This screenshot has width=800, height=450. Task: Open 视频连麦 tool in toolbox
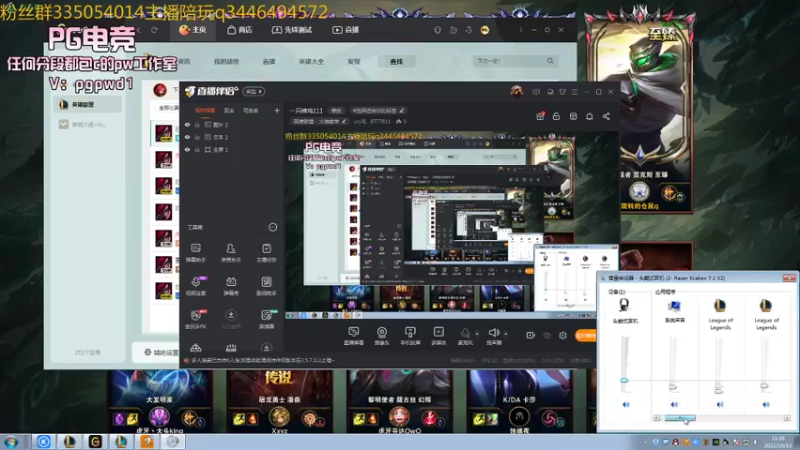point(195,285)
